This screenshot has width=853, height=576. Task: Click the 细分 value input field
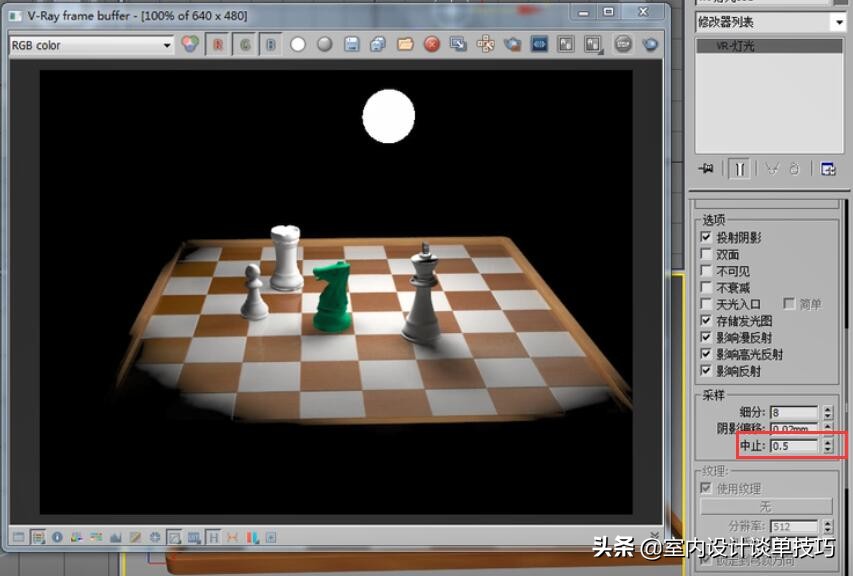(x=793, y=412)
